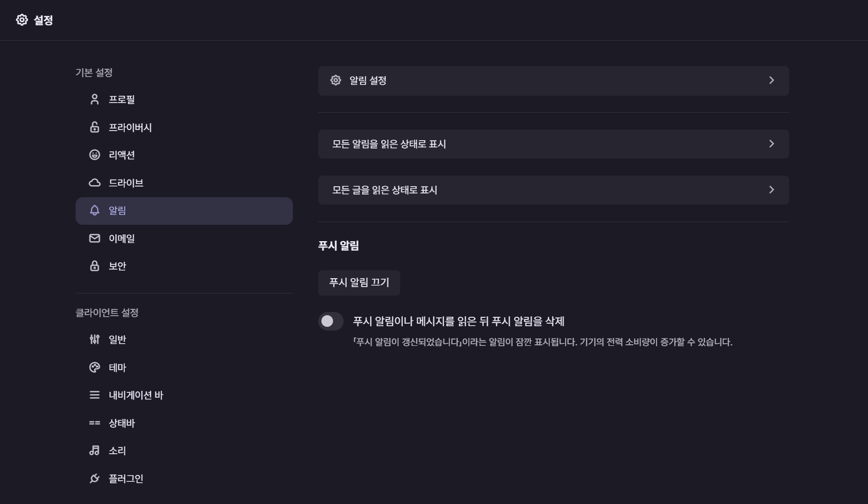Select the plug icon for 플러그인 settings

pos(94,478)
